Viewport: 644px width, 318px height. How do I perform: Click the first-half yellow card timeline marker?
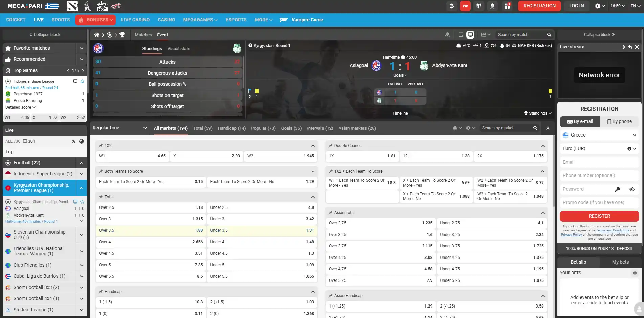point(257,91)
